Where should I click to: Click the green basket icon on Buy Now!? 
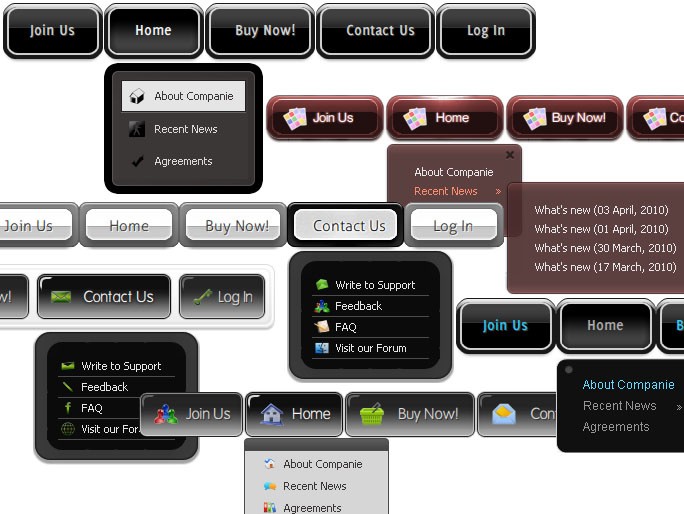[x=372, y=414]
